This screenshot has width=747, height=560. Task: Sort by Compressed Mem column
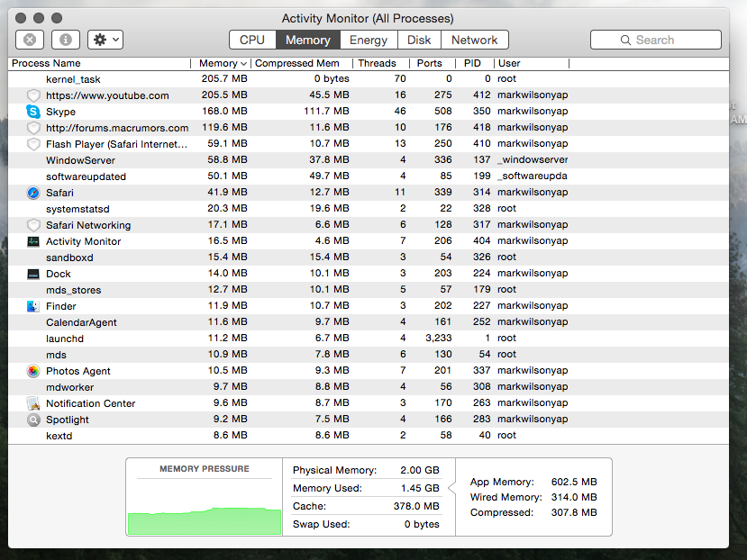[x=302, y=63]
